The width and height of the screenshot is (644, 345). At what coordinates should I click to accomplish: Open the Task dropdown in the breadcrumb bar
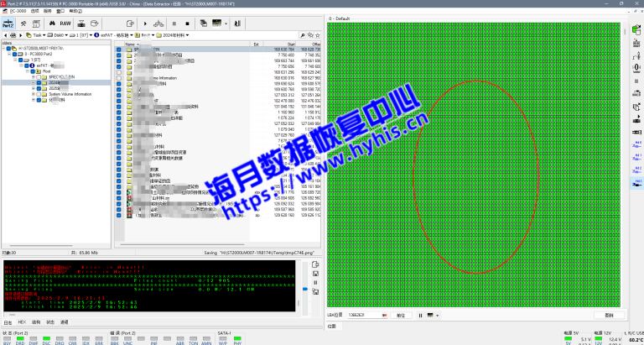tap(36, 35)
